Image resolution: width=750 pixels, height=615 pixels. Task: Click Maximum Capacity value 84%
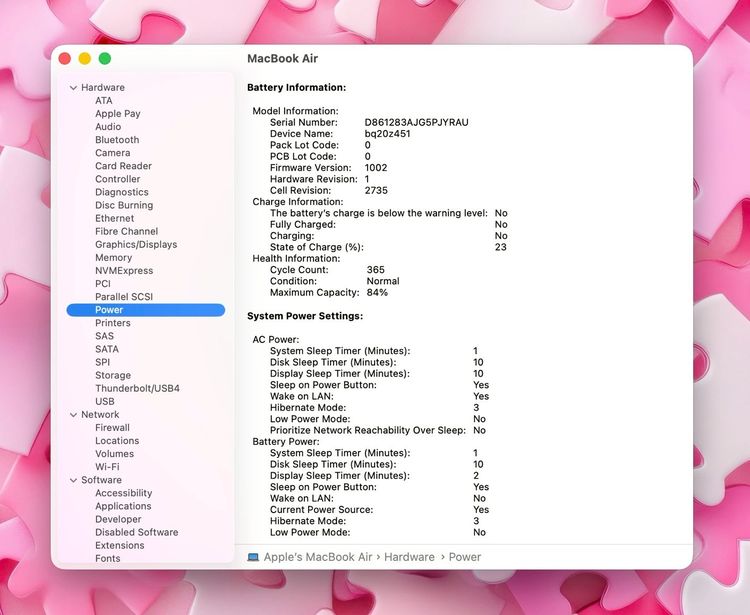(377, 293)
